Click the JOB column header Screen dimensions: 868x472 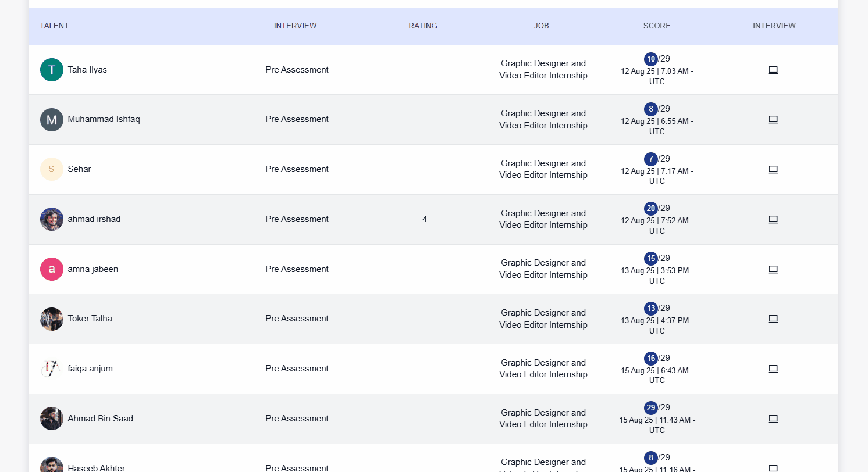(542, 26)
